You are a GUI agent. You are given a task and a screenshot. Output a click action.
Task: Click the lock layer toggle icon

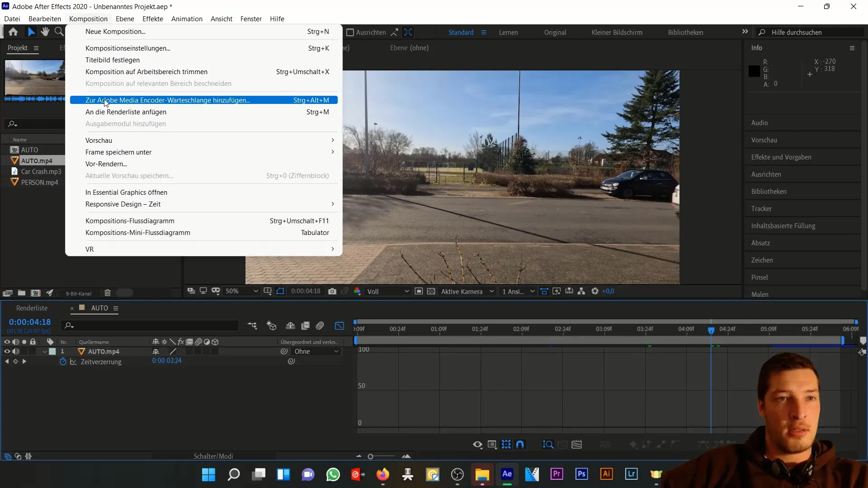coord(32,341)
